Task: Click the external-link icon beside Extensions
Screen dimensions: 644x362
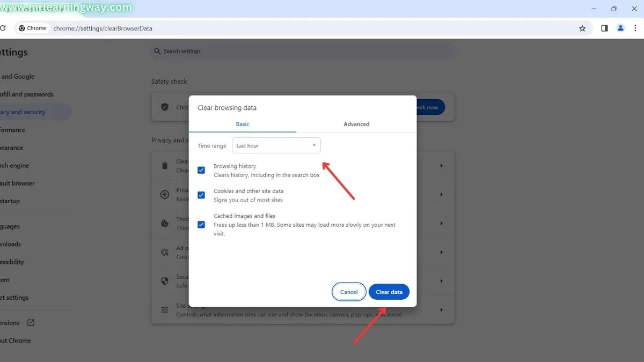Action: (x=31, y=323)
